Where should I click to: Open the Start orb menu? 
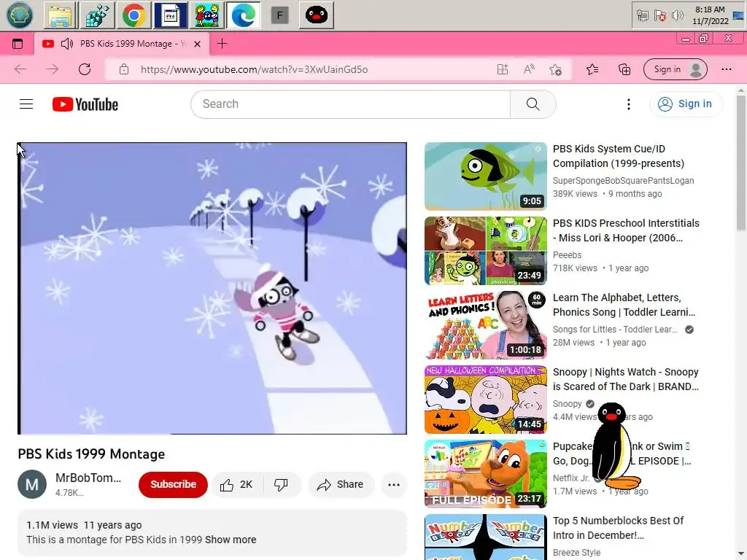pos(20,15)
